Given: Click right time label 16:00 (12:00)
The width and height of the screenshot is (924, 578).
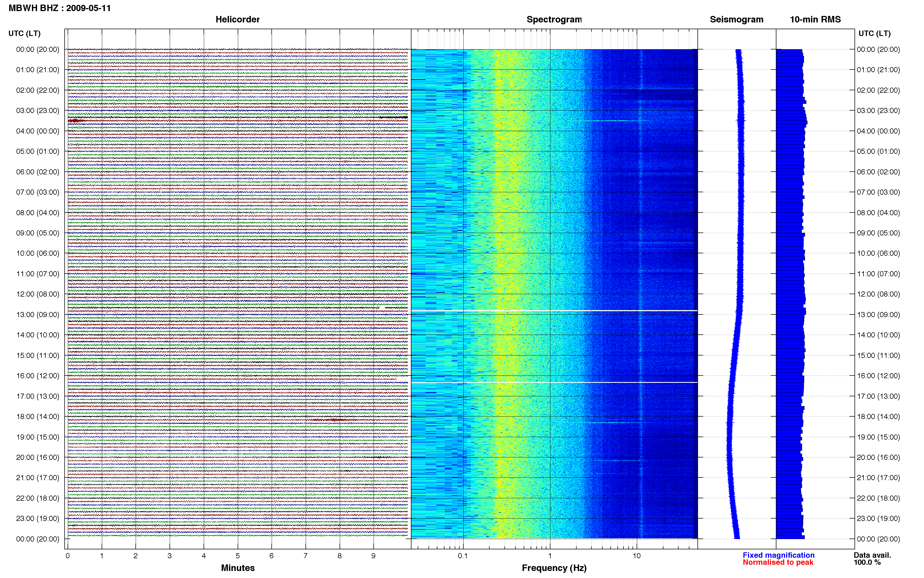Looking at the screenshot, I should point(878,376).
